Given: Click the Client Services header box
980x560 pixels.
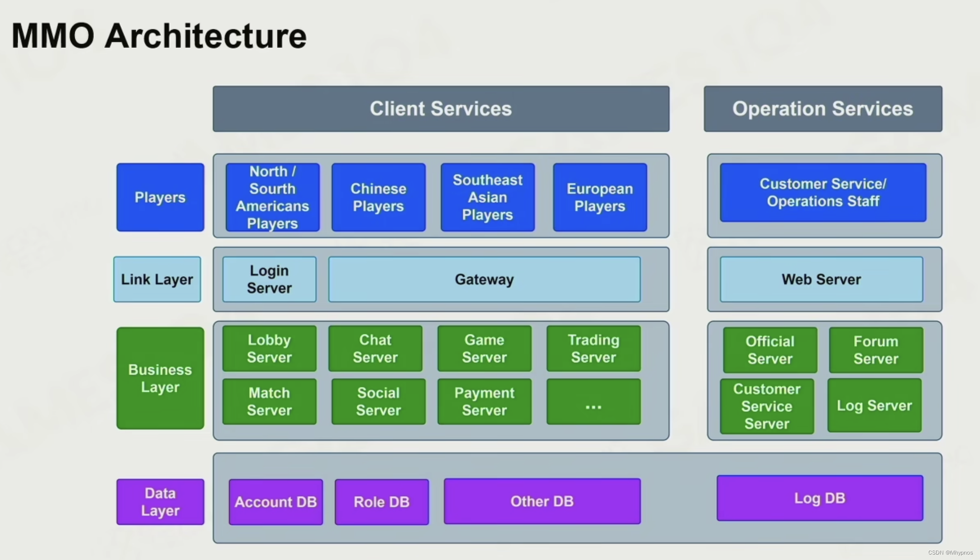Looking at the screenshot, I should click(x=441, y=109).
